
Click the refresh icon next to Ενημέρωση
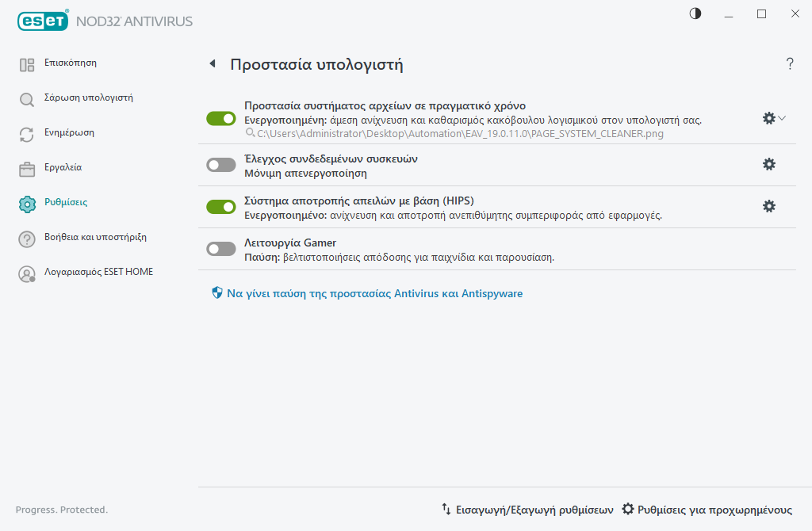pos(27,135)
